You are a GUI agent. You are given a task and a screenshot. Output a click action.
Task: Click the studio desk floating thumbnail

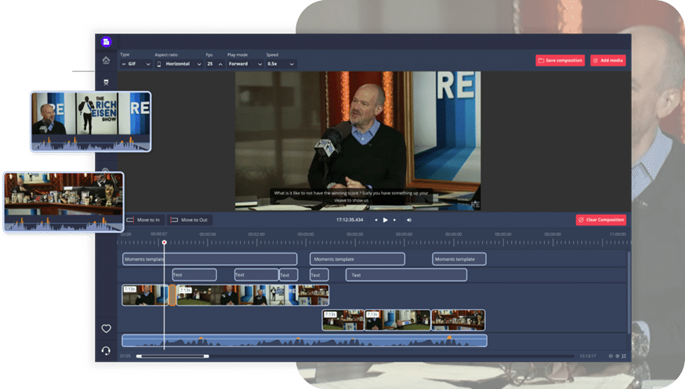(64, 202)
